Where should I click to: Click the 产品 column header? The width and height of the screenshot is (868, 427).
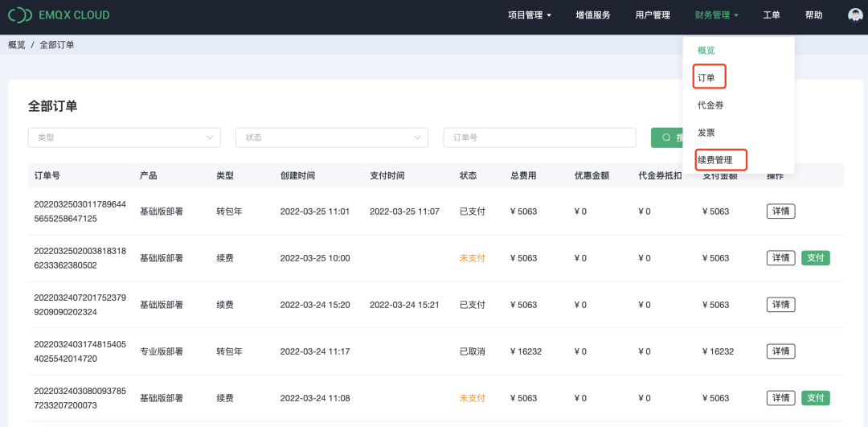point(149,175)
